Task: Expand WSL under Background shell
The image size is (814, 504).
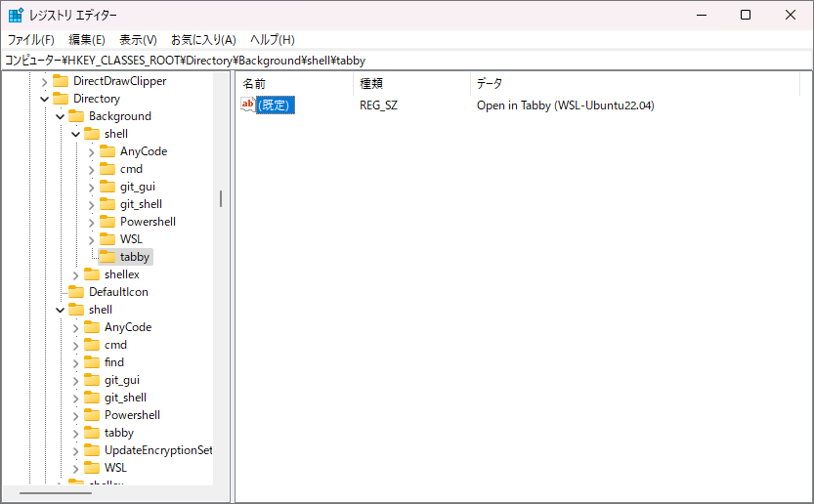Action: pyautogui.click(x=92, y=240)
